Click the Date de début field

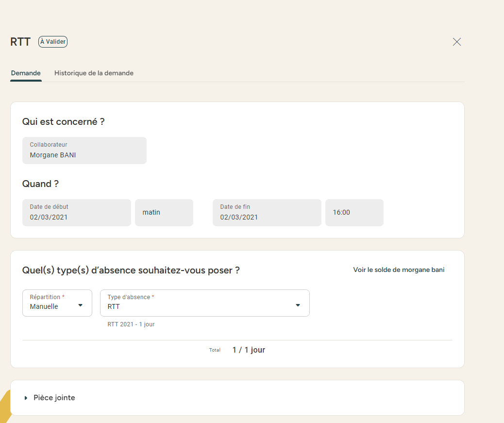tap(76, 213)
